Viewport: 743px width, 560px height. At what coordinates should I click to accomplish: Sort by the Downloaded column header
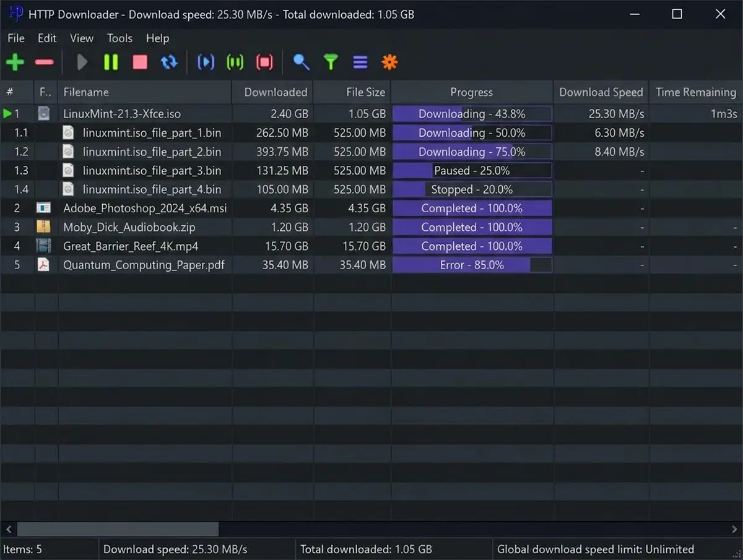(272, 92)
